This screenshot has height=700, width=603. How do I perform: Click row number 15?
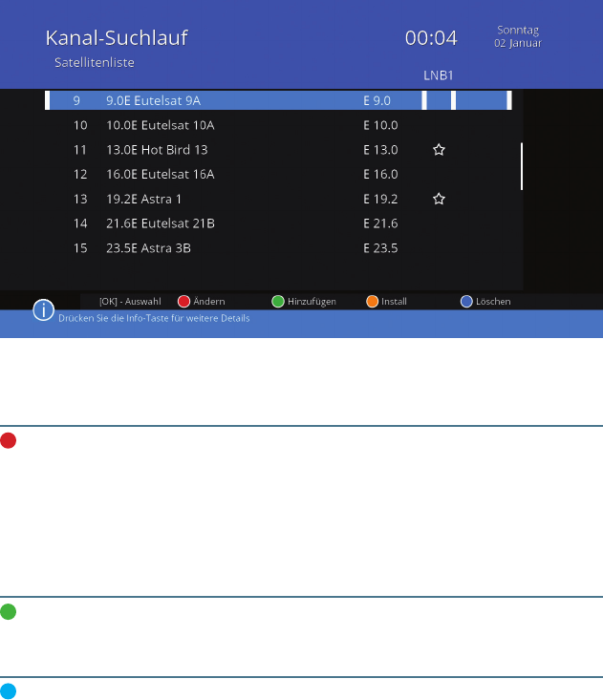point(80,248)
